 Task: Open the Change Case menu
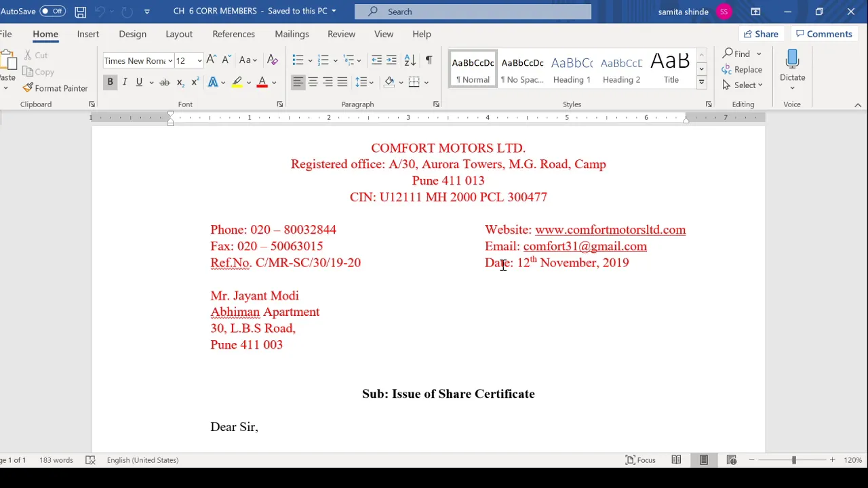(248, 60)
